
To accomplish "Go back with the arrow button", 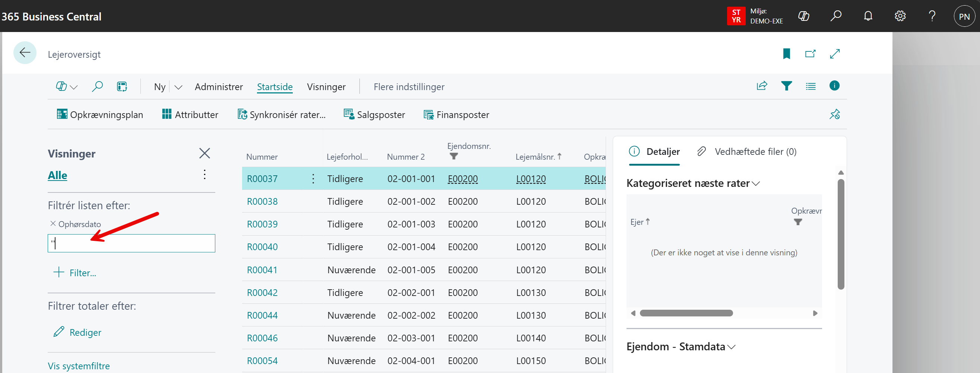I will [25, 53].
